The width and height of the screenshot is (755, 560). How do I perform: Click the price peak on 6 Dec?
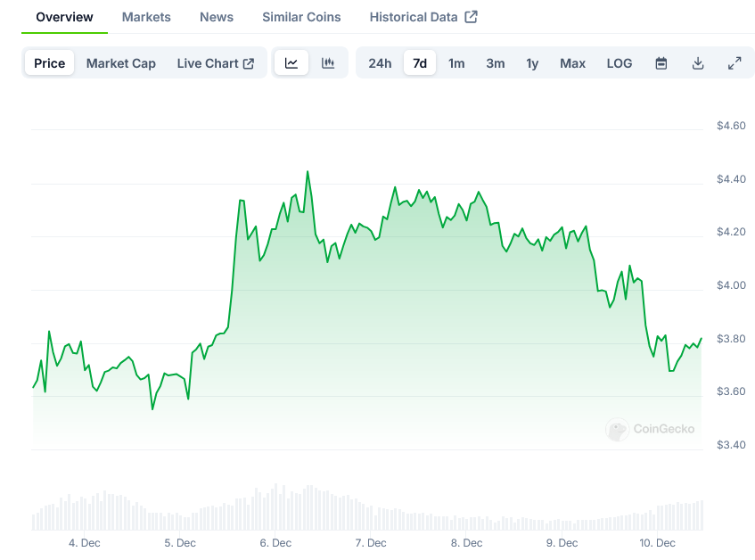click(308, 171)
